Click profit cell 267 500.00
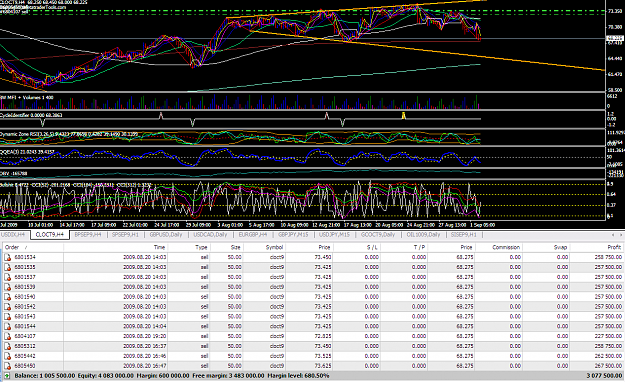 click(608, 366)
